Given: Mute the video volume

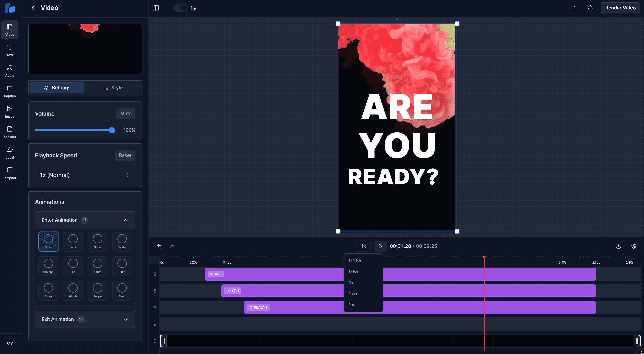Looking at the screenshot, I should [x=125, y=113].
